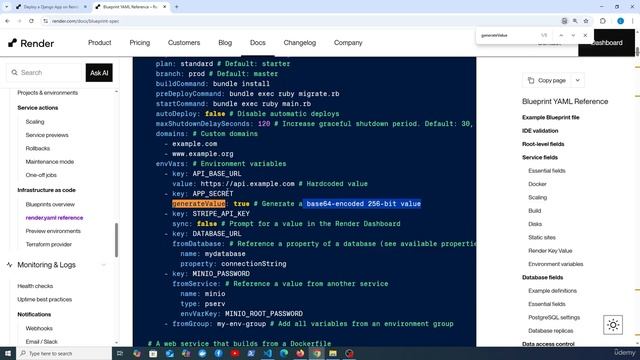Screen dimensions: 640x360
Task: Jump to IDE validation section
Action: click(540, 131)
